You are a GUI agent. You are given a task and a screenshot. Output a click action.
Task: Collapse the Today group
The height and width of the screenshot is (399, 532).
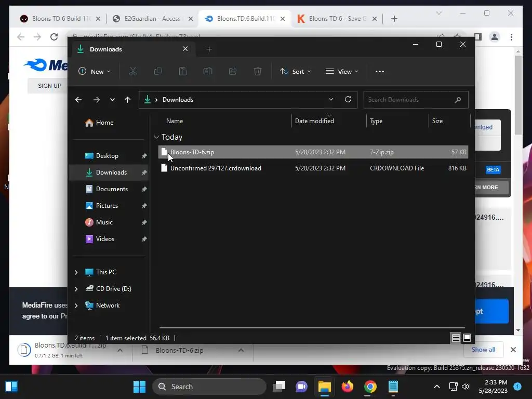point(156,137)
